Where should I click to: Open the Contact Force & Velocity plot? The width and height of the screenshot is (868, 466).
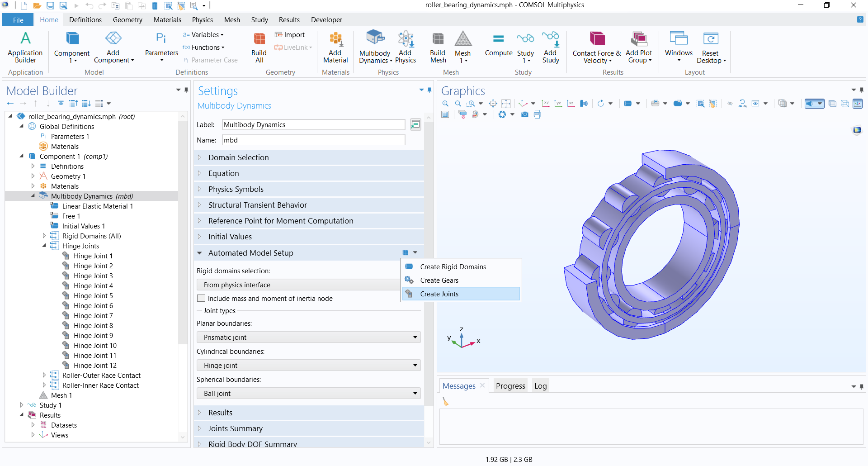pos(596,47)
